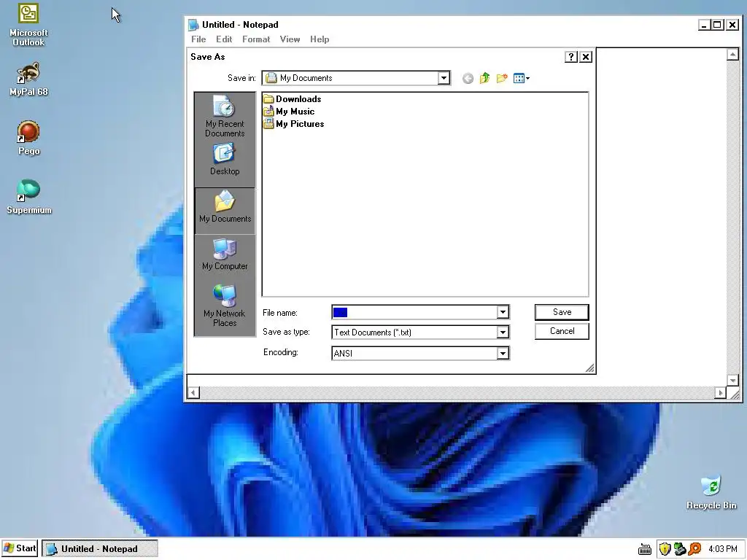Click Notepad horizontal scrollbar right arrow
Screen dimensions: 747x560
(720, 393)
